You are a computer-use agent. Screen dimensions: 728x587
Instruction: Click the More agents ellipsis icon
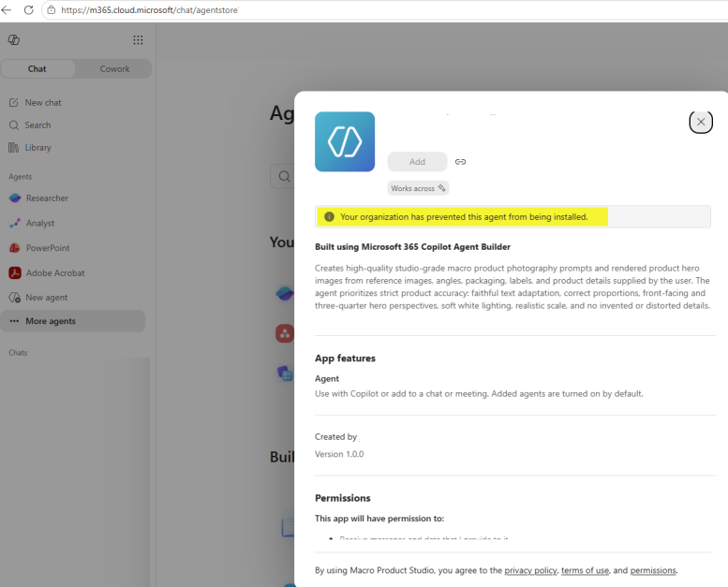point(14,321)
